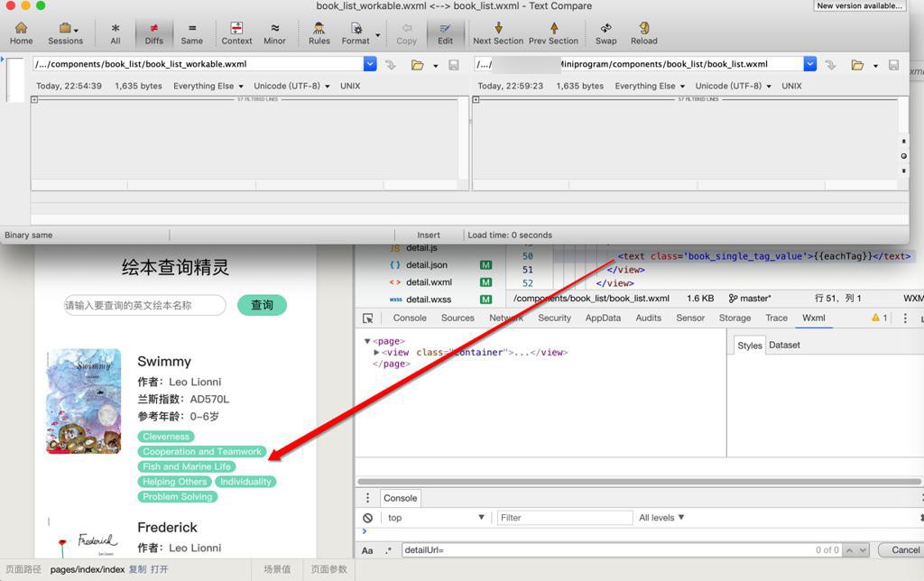Click the right pane save icon

pyautogui.click(x=894, y=65)
